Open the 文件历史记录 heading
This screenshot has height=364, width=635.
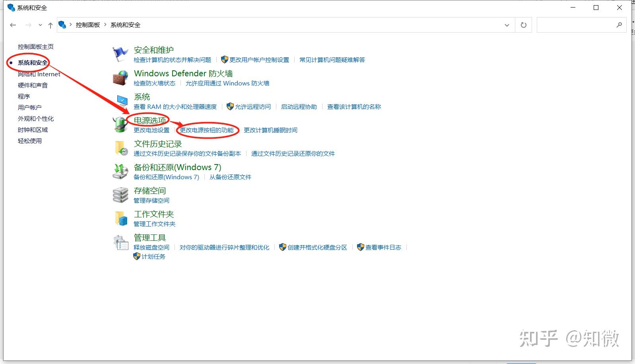pos(158,144)
